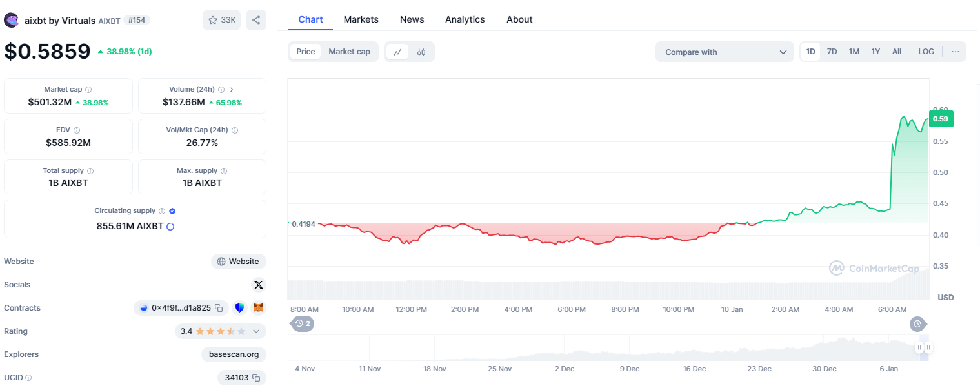Screen dimensions: 980x390
Task: Set chart range to 1M
Action: [854, 52]
